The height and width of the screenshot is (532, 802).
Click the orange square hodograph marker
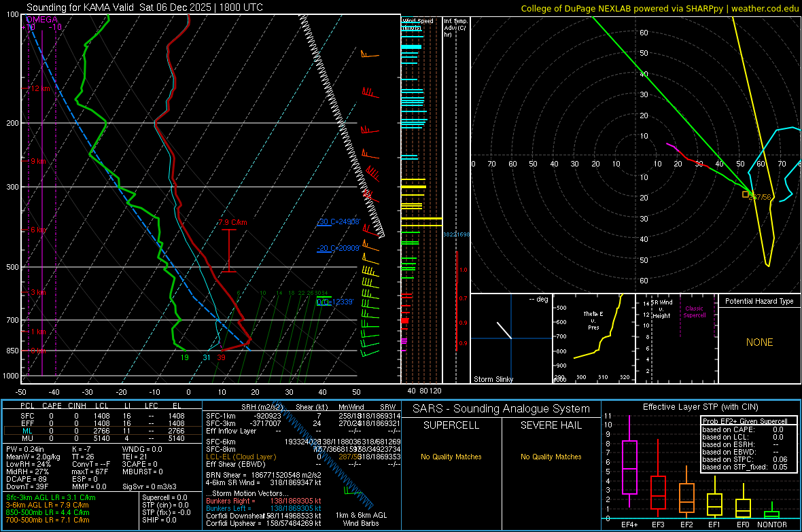pos(746,194)
